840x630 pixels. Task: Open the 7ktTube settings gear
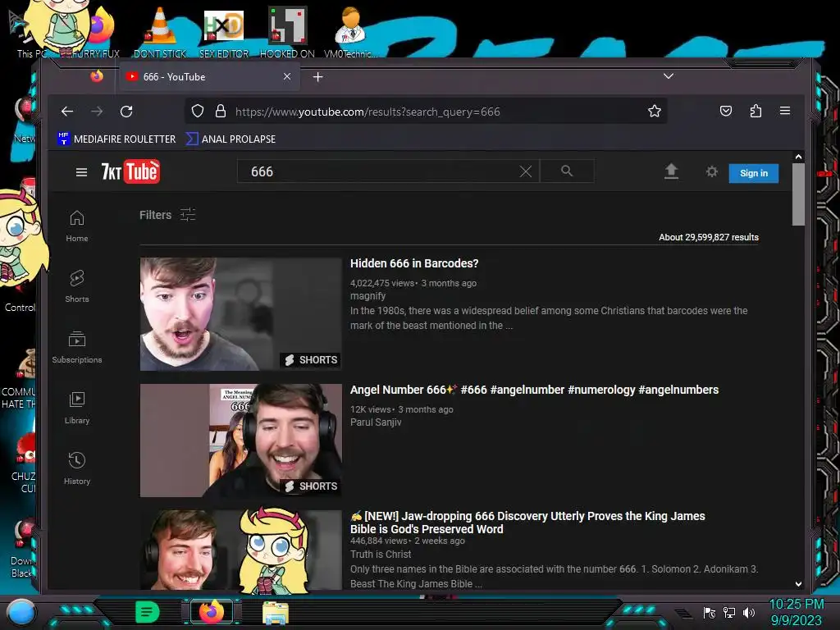click(711, 171)
